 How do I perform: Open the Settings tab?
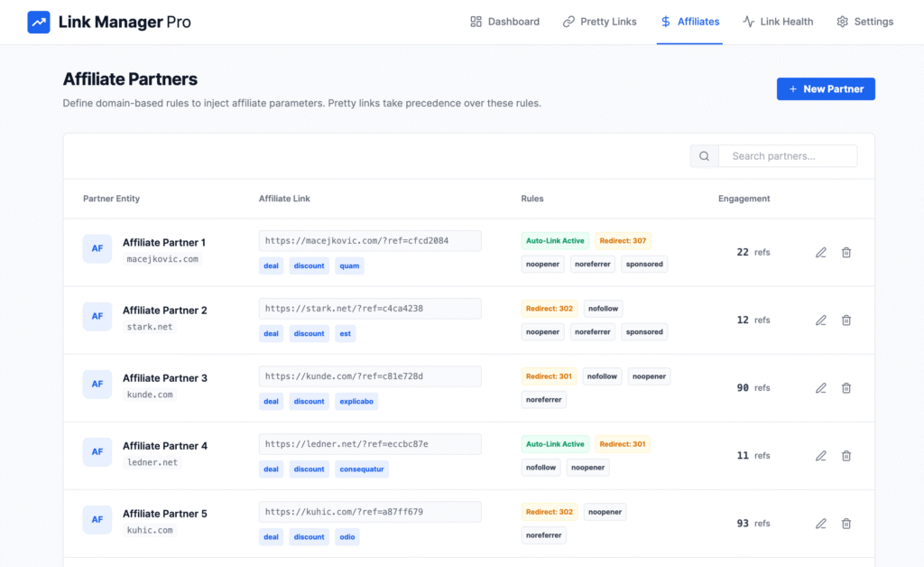pos(864,22)
